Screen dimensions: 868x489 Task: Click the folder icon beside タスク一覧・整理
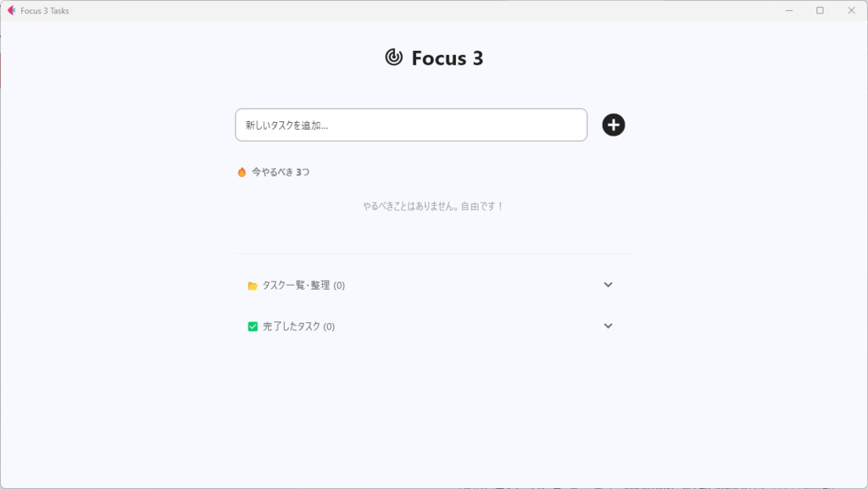(x=251, y=285)
